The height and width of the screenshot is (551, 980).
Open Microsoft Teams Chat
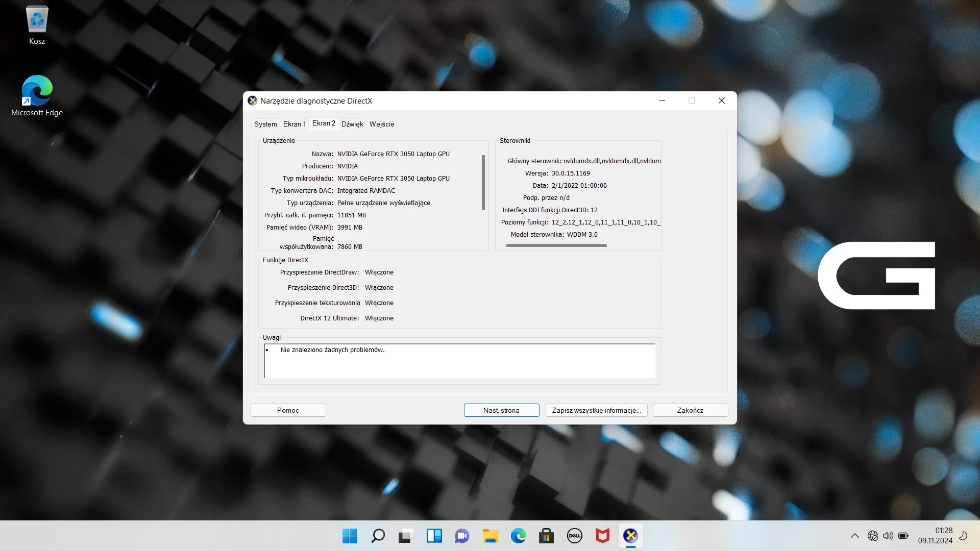click(461, 536)
